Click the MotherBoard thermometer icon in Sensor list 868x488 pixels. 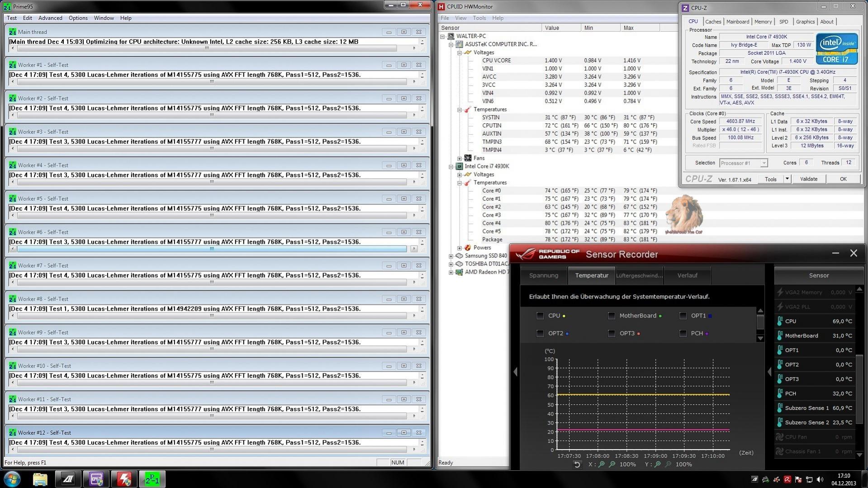780,336
